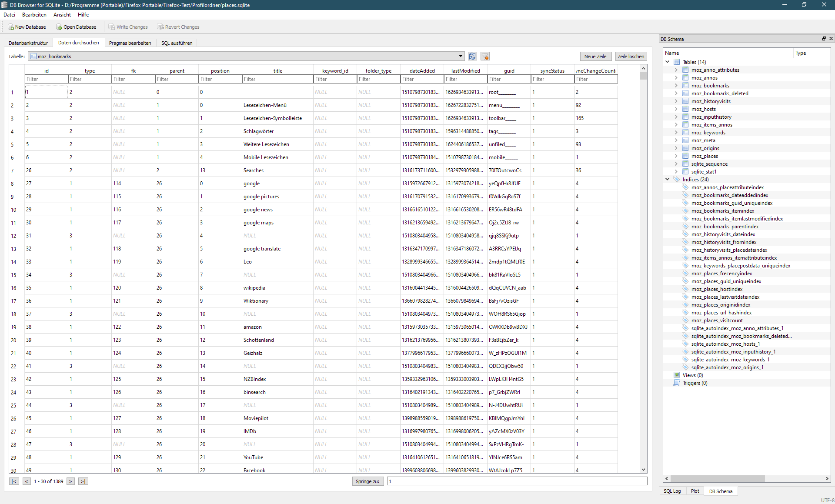Click the Write Changes icon

[112, 27]
